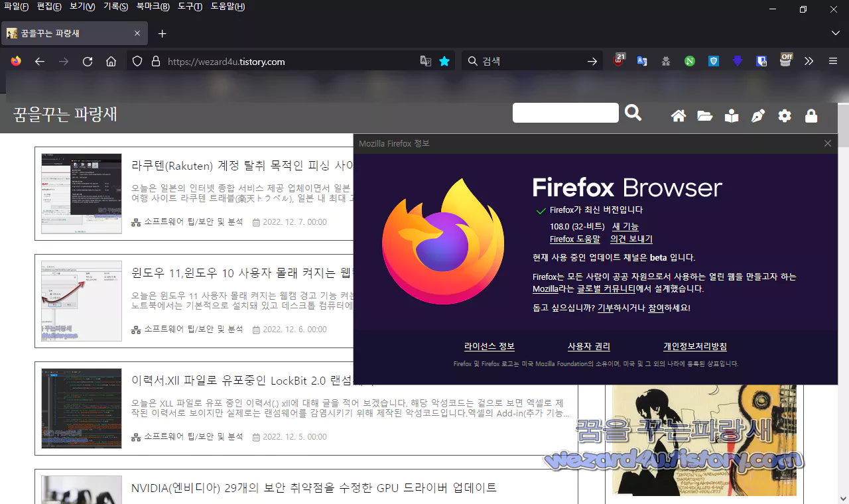849x504 pixels.
Task: Click the URL address bar
Action: (x=291, y=61)
